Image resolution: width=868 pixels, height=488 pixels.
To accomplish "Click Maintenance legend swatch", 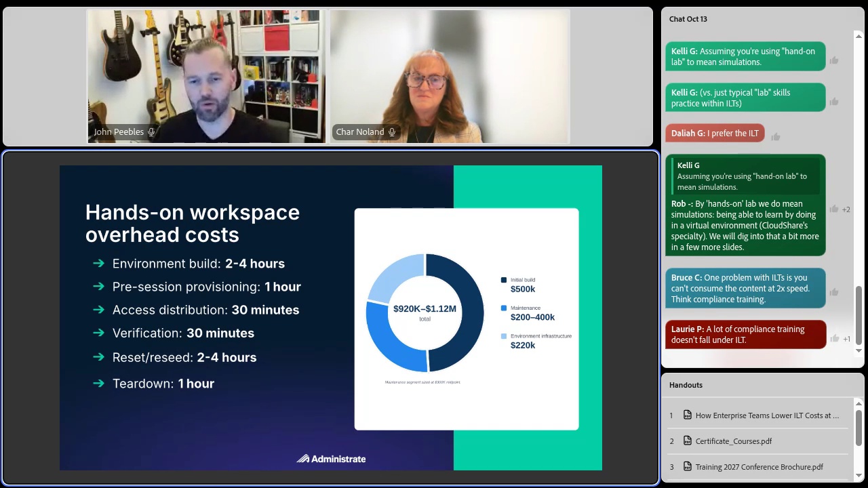I will [x=504, y=308].
